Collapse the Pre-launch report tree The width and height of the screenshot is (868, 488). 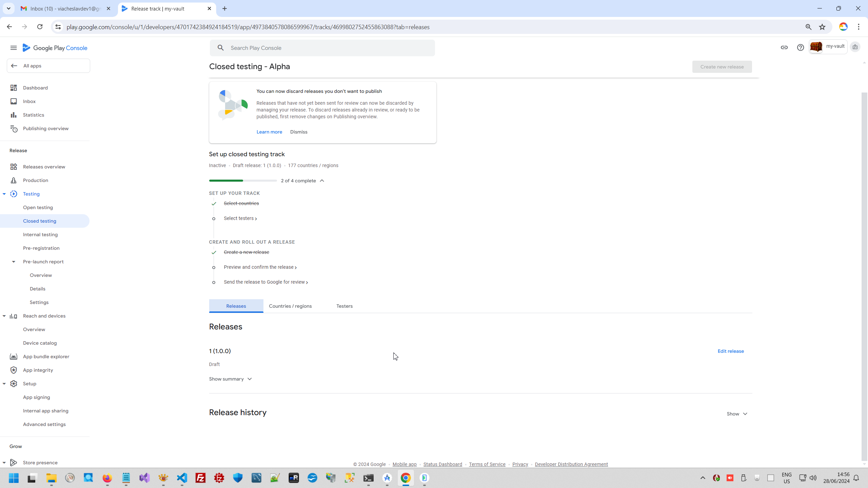14,262
